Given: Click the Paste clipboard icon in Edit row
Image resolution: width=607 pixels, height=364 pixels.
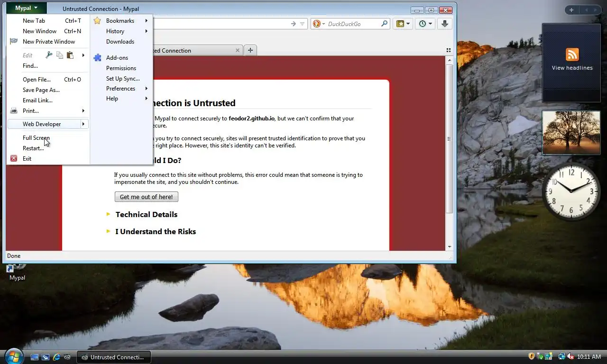Looking at the screenshot, I should [70, 55].
